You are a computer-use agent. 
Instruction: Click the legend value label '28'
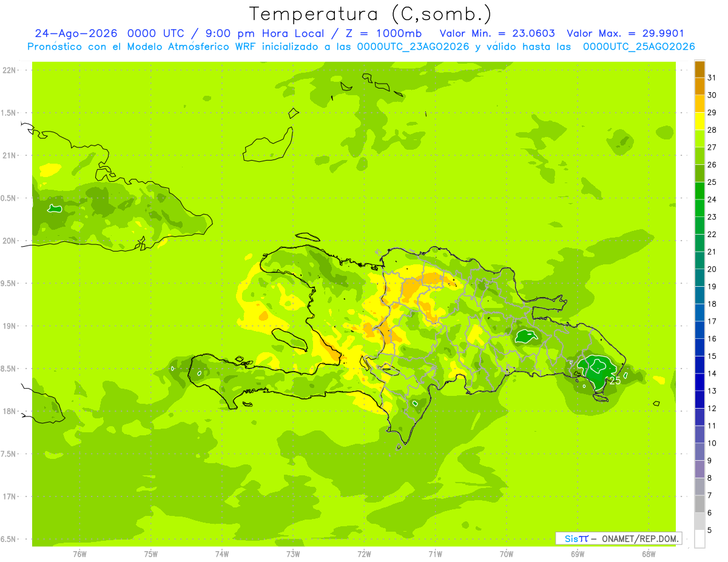coord(712,130)
